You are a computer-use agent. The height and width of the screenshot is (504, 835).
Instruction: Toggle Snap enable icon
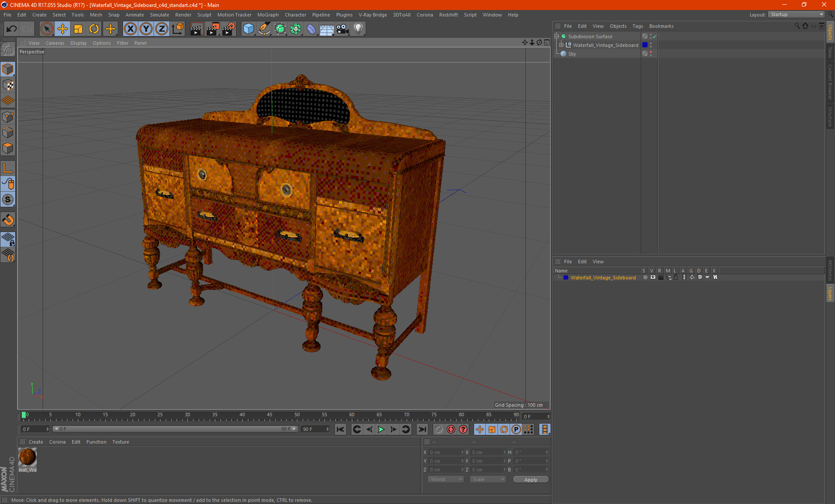(x=8, y=199)
